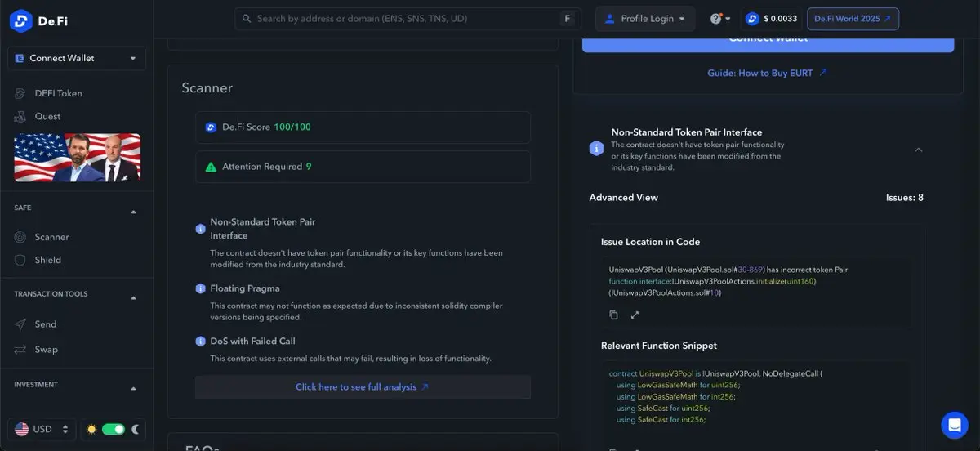Click De.Fi Score 100/100 row
The image size is (980, 451).
coord(363,127)
